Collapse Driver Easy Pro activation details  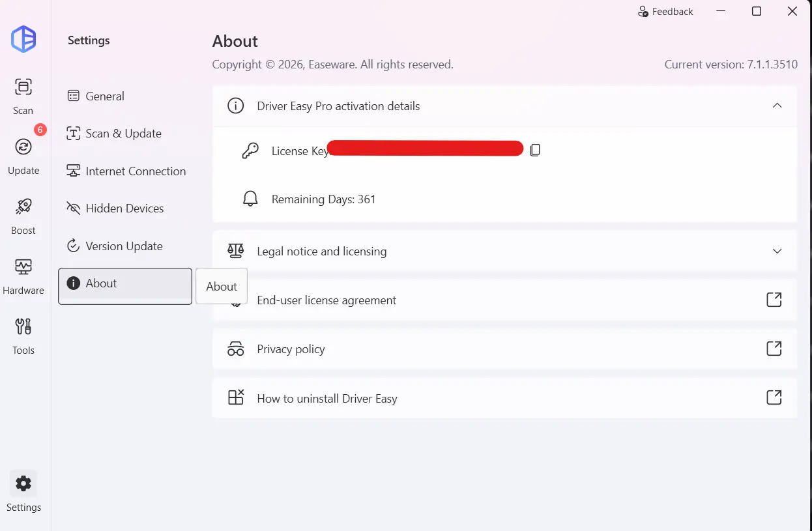pyautogui.click(x=777, y=106)
